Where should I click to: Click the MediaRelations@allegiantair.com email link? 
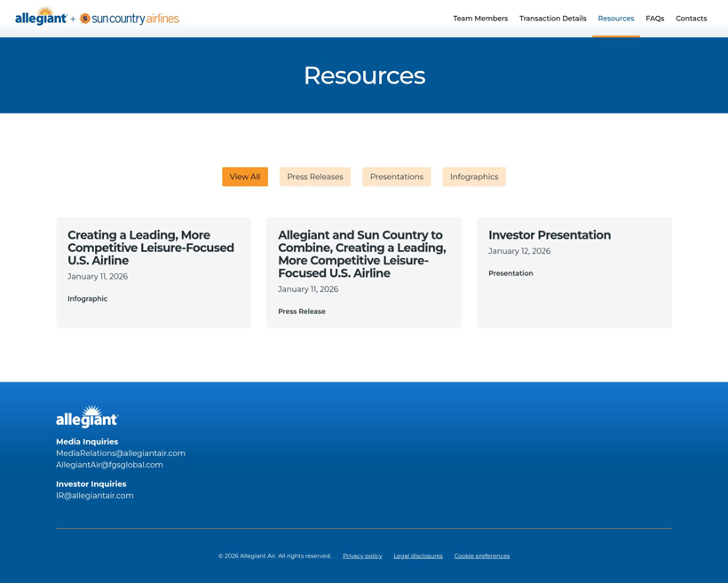tap(121, 453)
